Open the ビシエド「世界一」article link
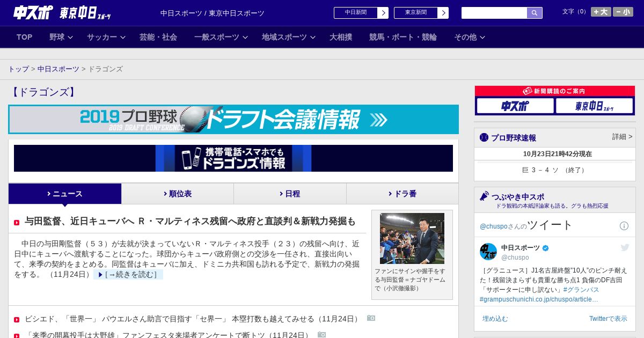644x338 pixels. [x=193, y=319]
